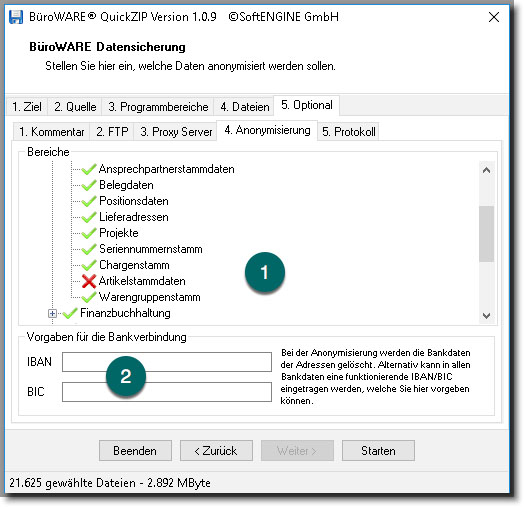
Task: Focus the IBAN input field
Action: pyautogui.click(x=167, y=362)
